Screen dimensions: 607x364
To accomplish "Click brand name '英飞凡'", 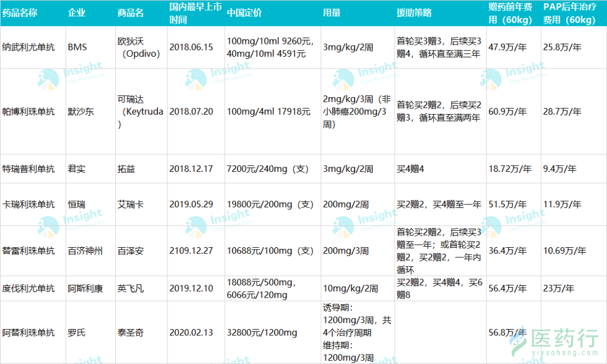I will 130,289.
